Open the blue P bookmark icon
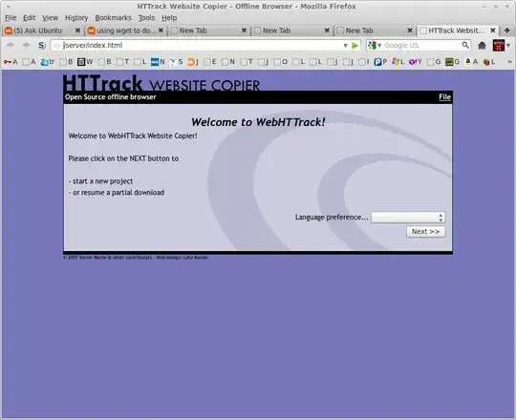This screenshot has height=420, width=516. pos(380,61)
